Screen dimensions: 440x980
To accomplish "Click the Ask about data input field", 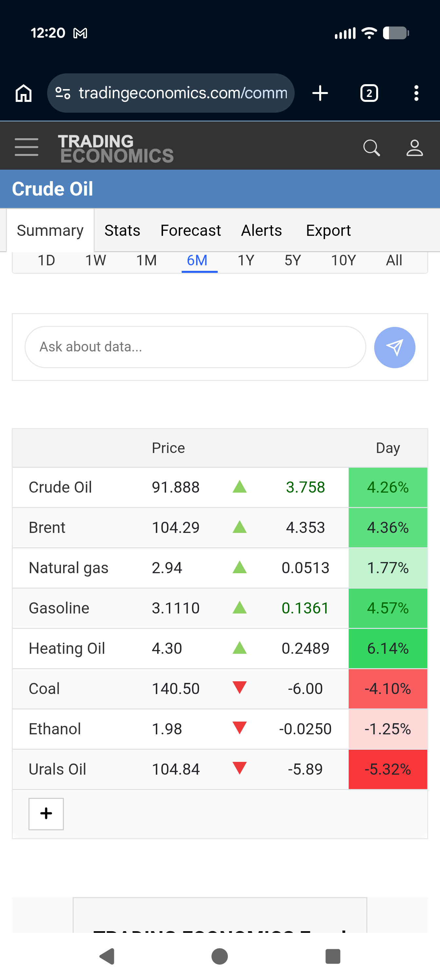I will (195, 347).
